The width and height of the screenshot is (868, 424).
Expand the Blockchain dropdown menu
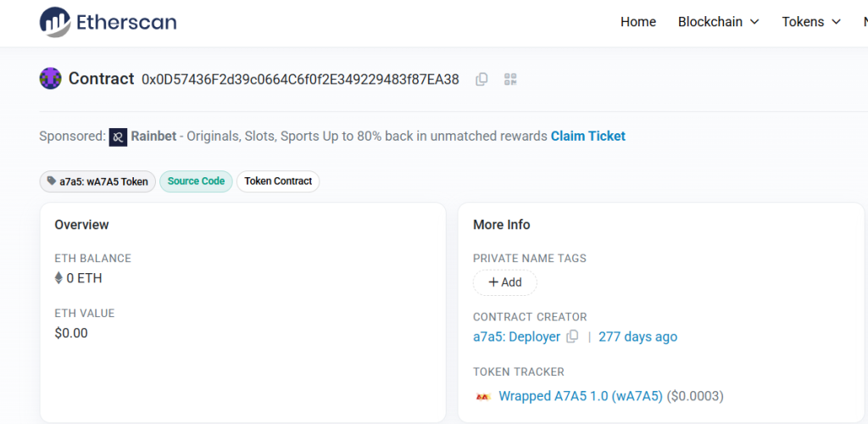[718, 22]
